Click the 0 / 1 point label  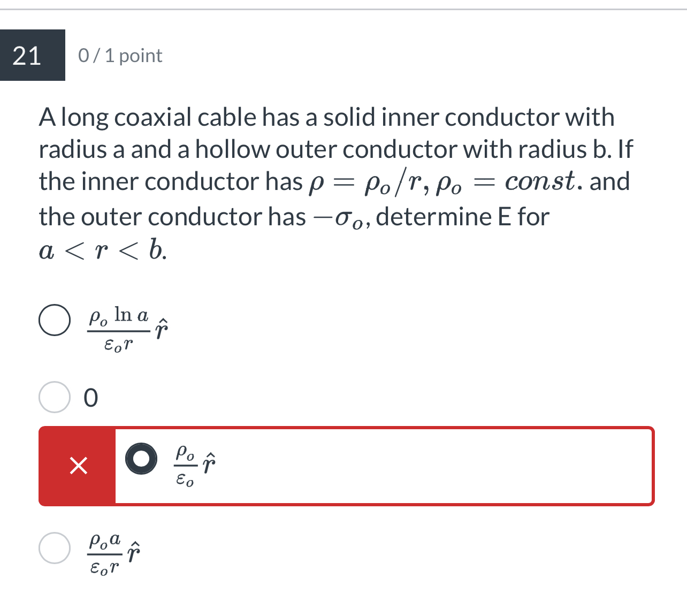pyautogui.click(x=119, y=55)
